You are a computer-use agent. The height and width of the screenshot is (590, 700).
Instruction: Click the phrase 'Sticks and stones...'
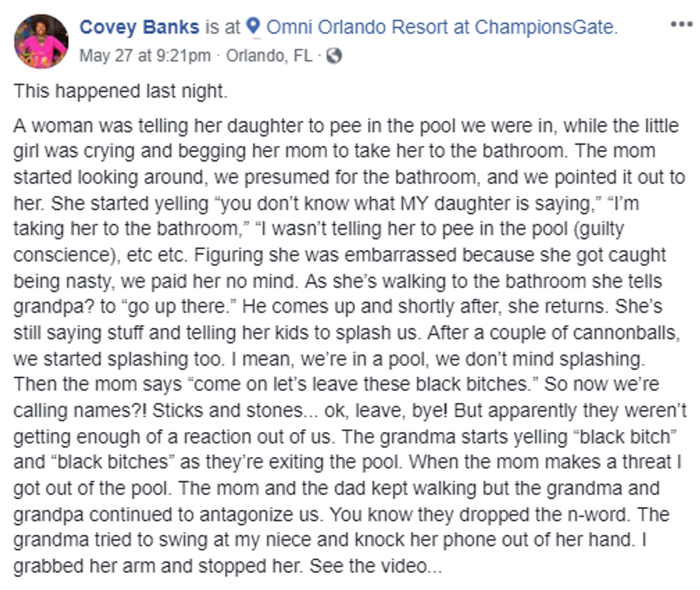235,411
